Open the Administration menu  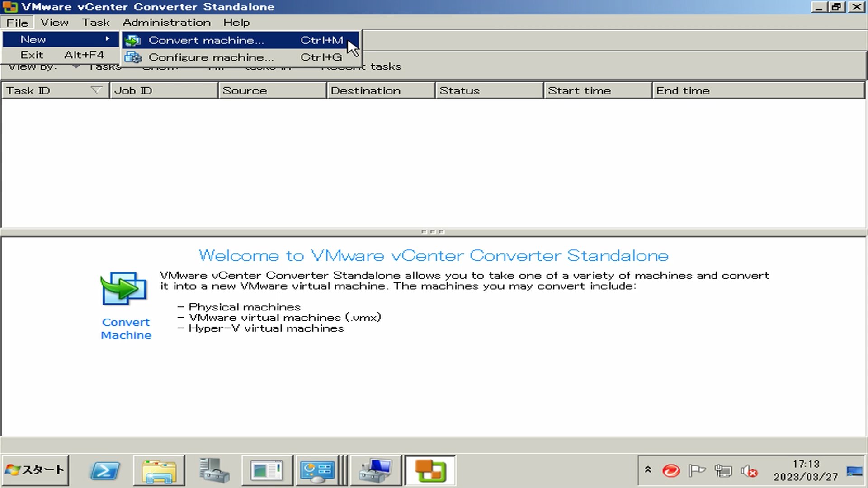pyautogui.click(x=166, y=23)
